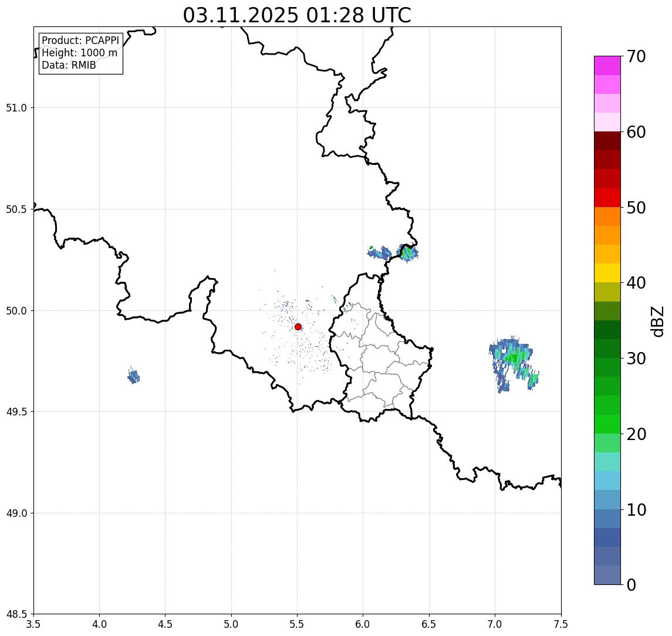Click longitude axis label 5.0
Screen dimensions: 672x636
231,624
